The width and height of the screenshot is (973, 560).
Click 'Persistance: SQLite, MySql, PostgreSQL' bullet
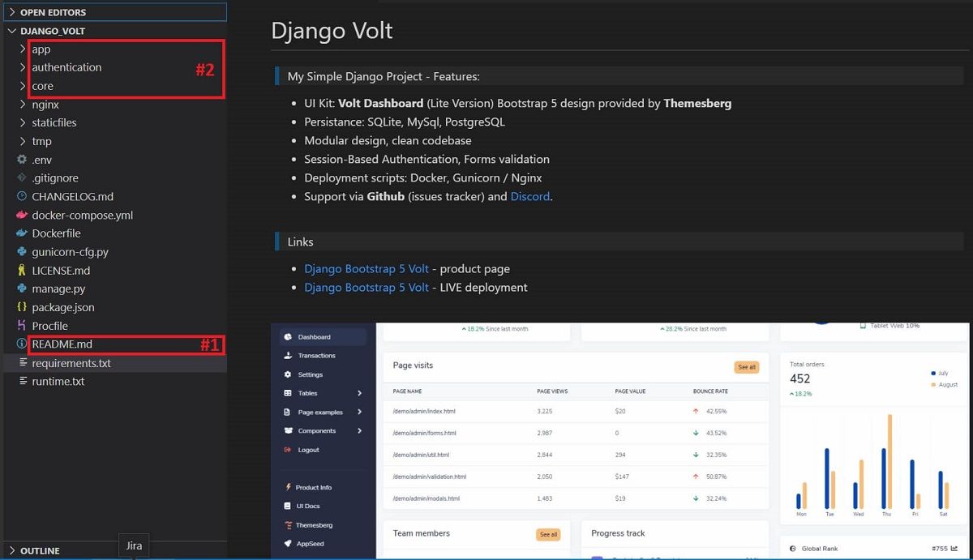coord(405,122)
